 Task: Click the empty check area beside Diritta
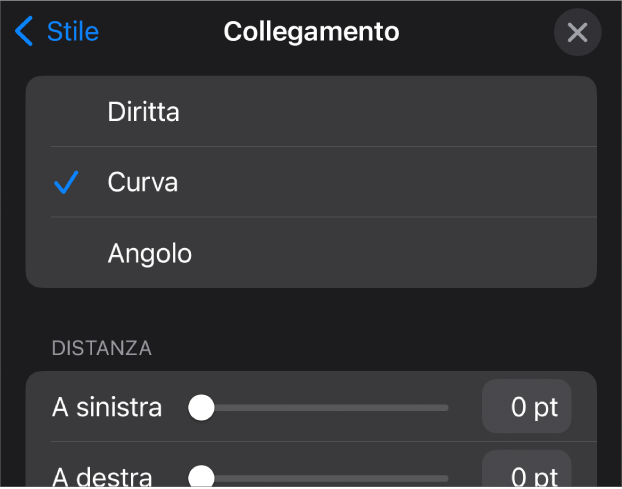tap(66, 112)
